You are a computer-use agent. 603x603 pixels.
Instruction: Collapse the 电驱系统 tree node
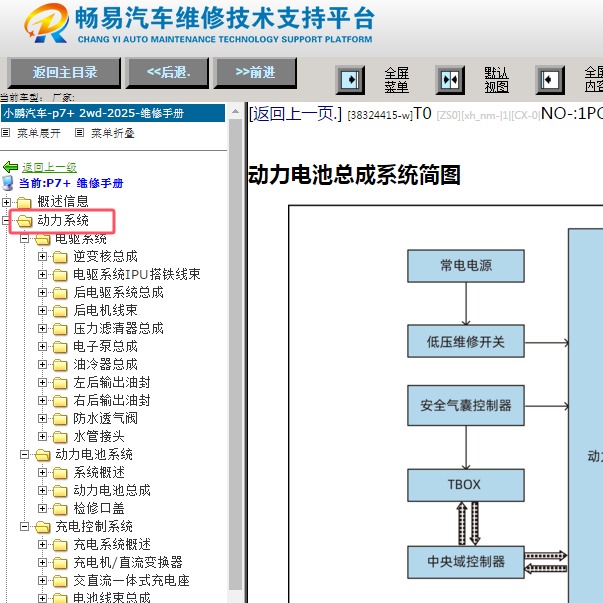25,239
